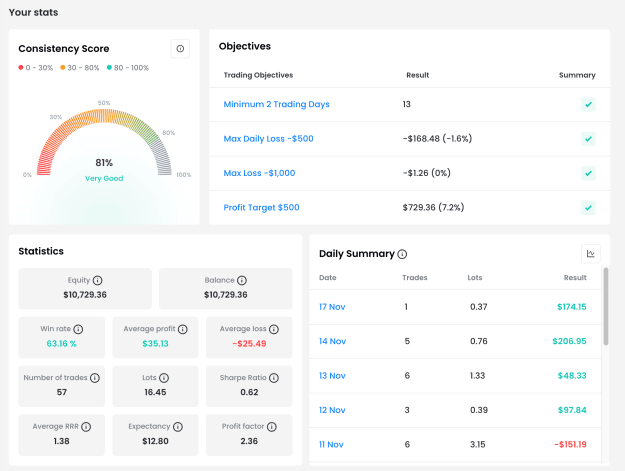Click the Average profit info icon

[x=183, y=329]
